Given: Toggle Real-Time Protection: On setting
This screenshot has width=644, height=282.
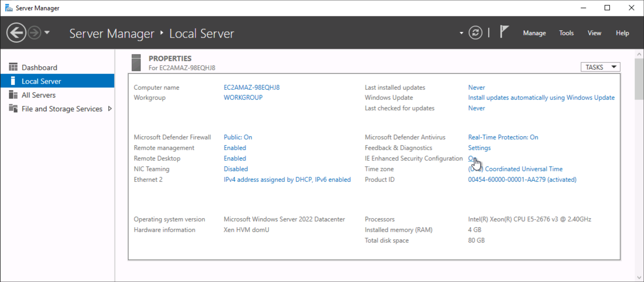Looking at the screenshot, I should 503,137.
